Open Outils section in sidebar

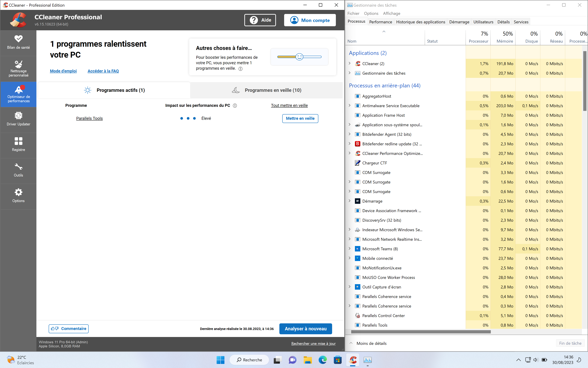pos(19,171)
